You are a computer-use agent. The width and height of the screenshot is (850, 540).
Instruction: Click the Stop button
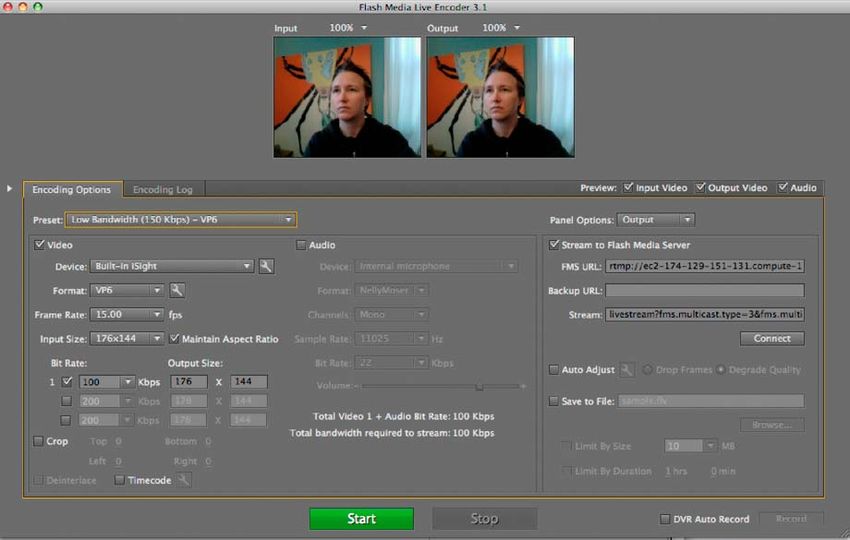485,519
